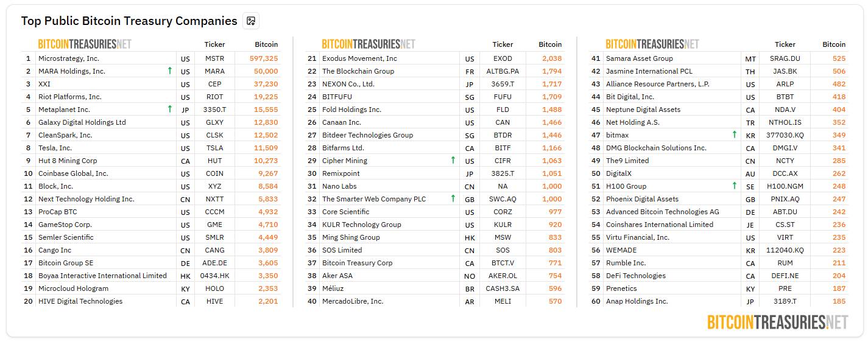This screenshot has width=868, height=342.
Task: Open Exodus Movement, Inc entry
Action: tap(359, 58)
